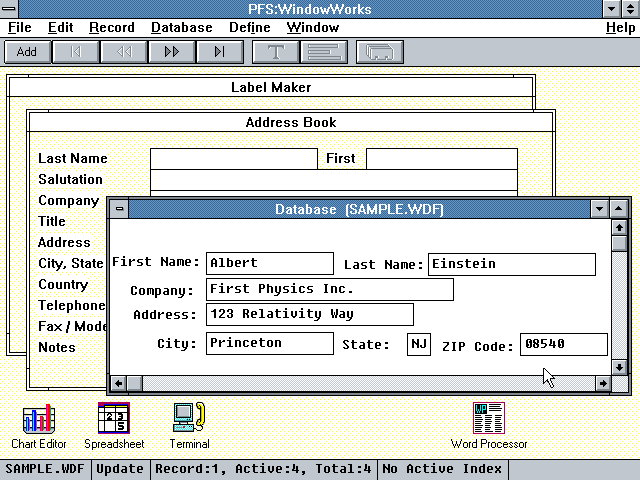Click the No Active Index status text
Viewport: 640px width, 480px height.
tap(442, 469)
